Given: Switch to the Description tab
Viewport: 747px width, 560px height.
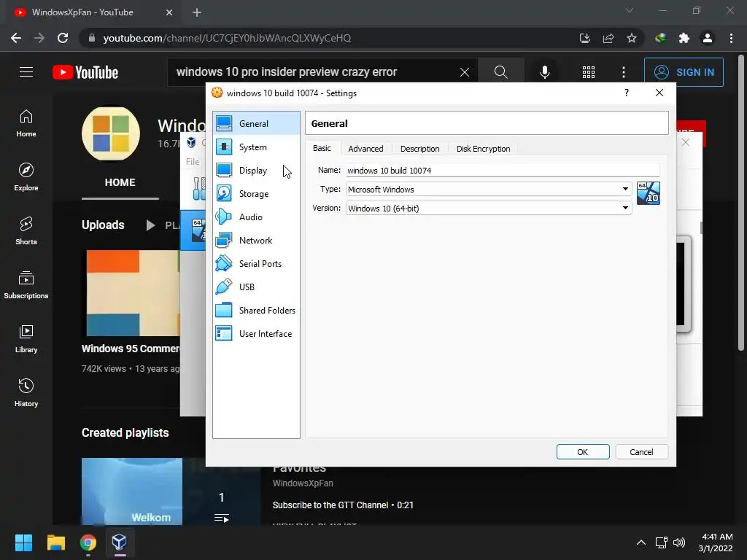Looking at the screenshot, I should pyautogui.click(x=419, y=149).
